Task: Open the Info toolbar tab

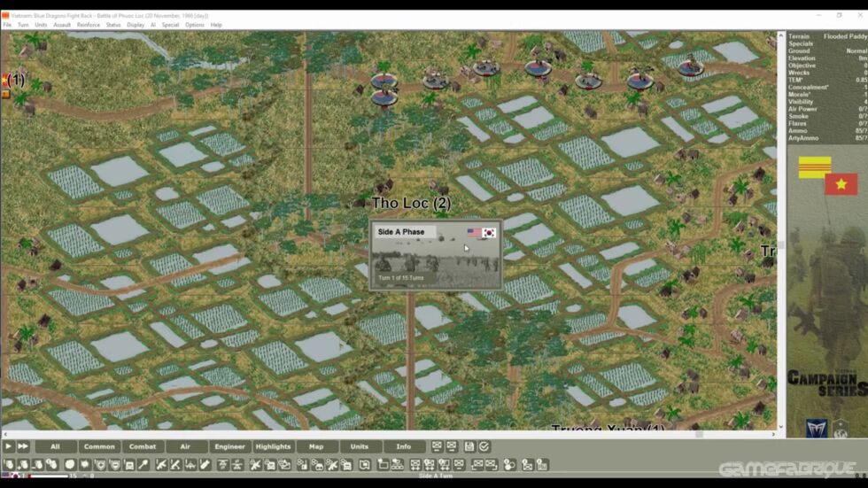Action: pyautogui.click(x=404, y=446)
